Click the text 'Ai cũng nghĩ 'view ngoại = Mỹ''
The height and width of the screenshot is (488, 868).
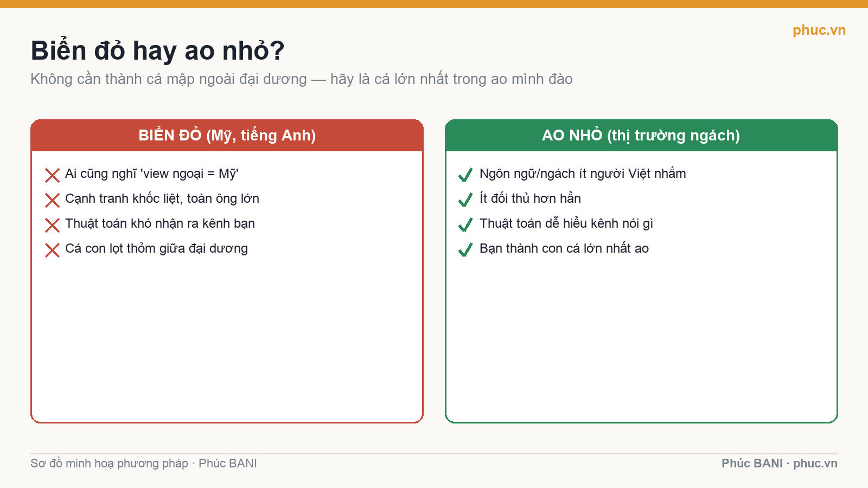(152, 174)
